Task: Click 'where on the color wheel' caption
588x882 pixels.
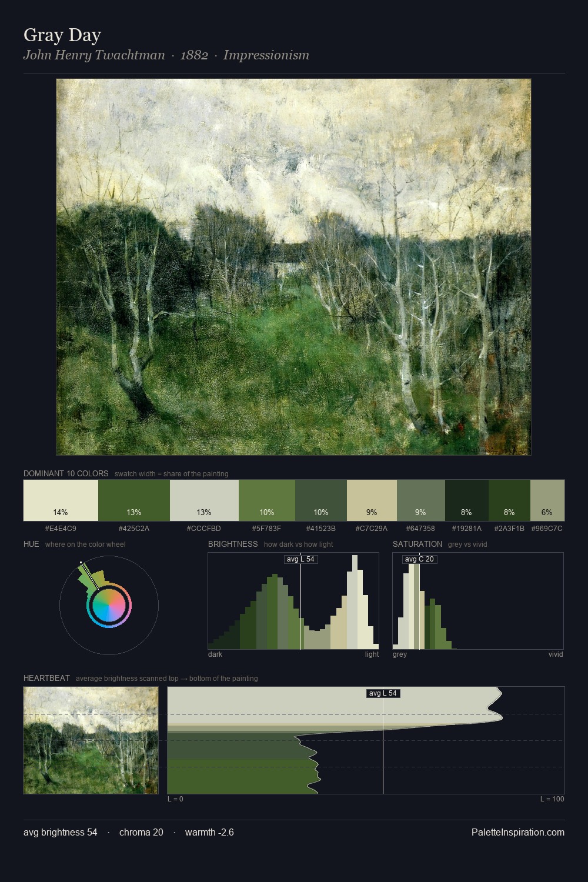Action: 85,544
